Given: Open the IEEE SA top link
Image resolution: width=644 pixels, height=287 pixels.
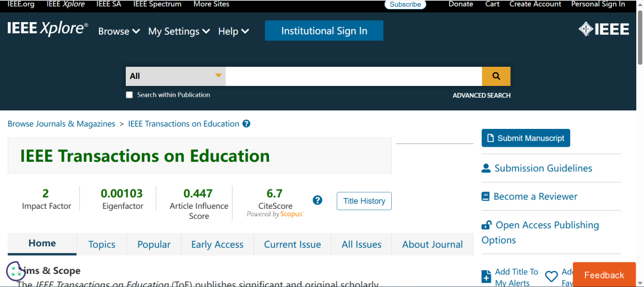Looking at the screenshot, I should 109,4.
